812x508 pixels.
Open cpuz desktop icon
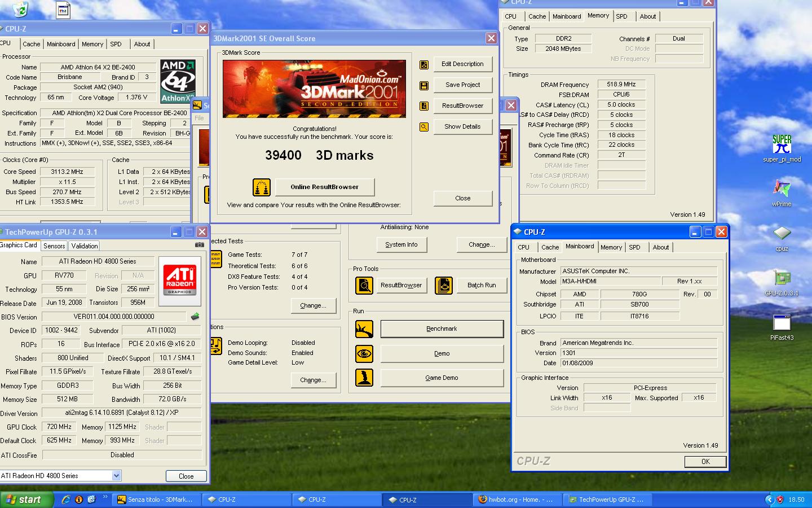pyautogui.click(x=782, y=238)
